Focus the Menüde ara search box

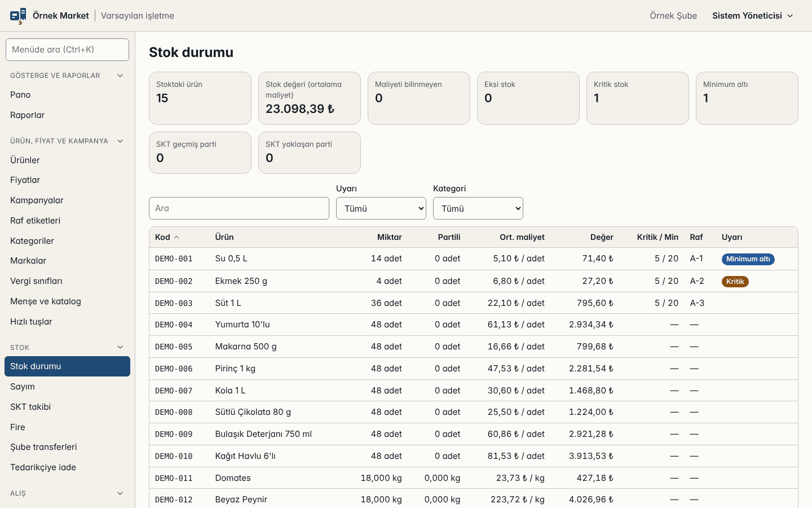(67, 50)
